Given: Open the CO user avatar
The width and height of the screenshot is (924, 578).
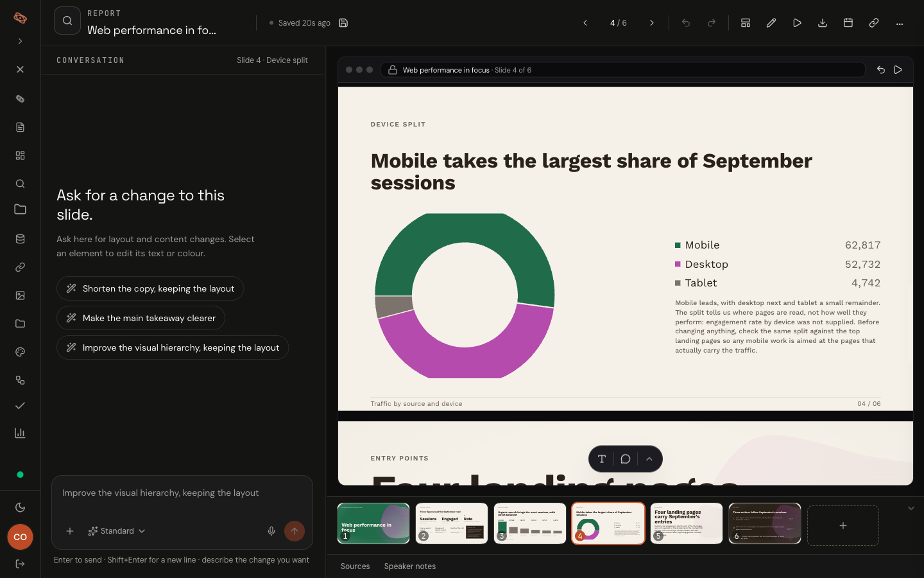Looking at the screenshot, I should pyautogui.click(x=21, y=537).
